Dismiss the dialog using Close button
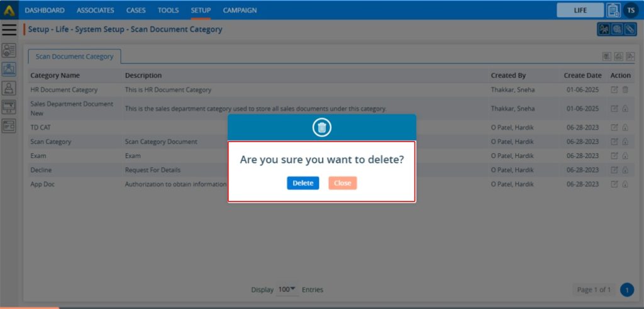 [x=342, y=183]
